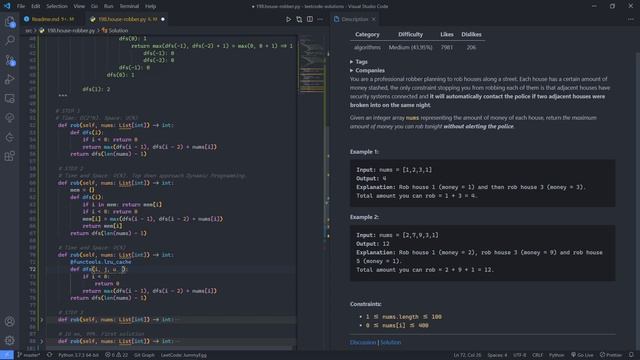Click the master branch indicator
640x360 pixels.
[29, 355]
